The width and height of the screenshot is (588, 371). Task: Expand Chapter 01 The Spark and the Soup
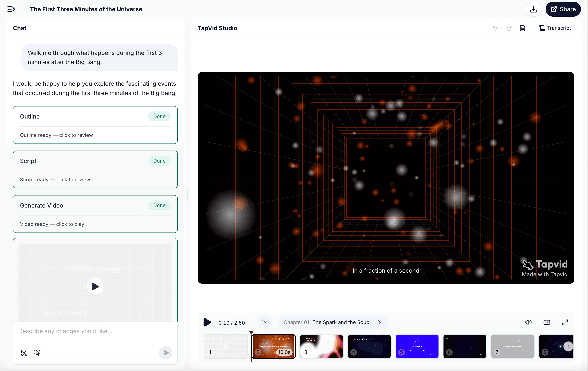tap(333, 322)
